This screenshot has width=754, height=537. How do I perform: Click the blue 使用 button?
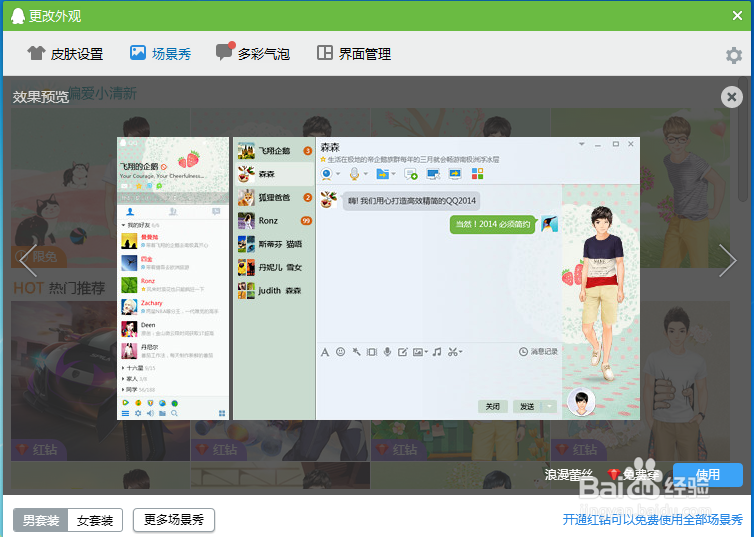pos(707,475)
